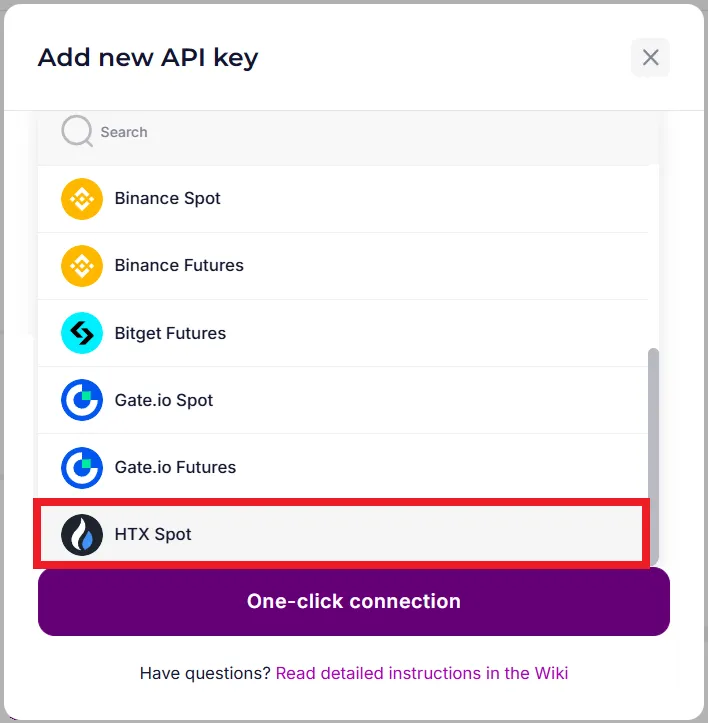Image resolution: width=708 pixels, height=723 pixels.
Task: Choose the Gate.io Futures option label
Action: click(x=175, y=467)
